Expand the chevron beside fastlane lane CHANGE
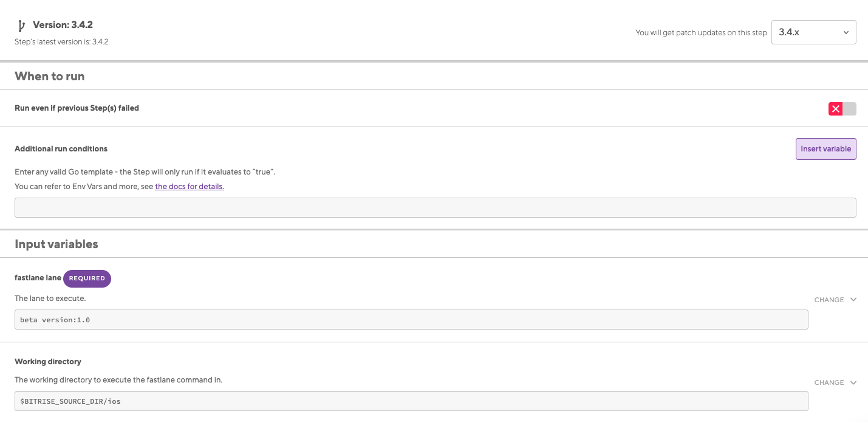The height and width of the screenshot is (422, 868). point(853,300)
